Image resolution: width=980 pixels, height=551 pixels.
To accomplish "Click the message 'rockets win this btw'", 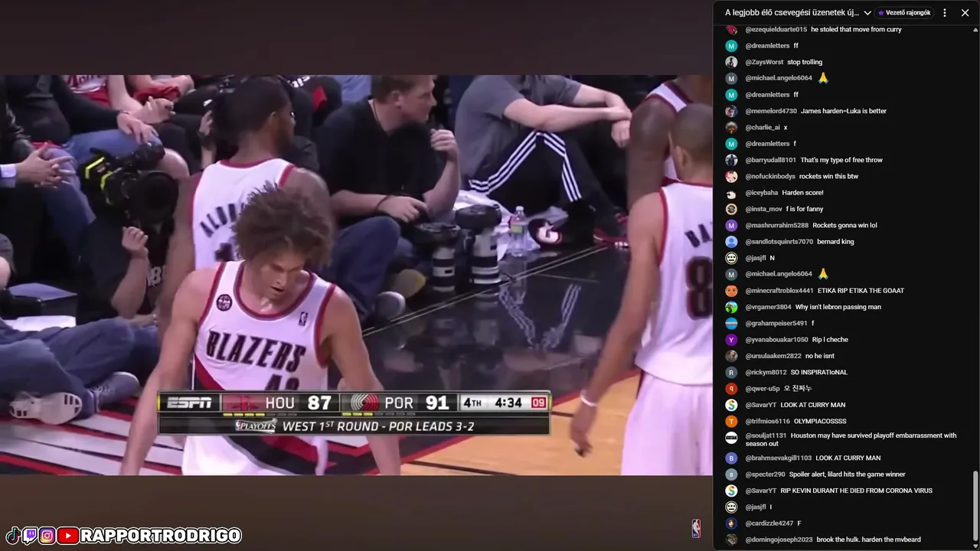I will pyautogui.click(x=828, y=176).
